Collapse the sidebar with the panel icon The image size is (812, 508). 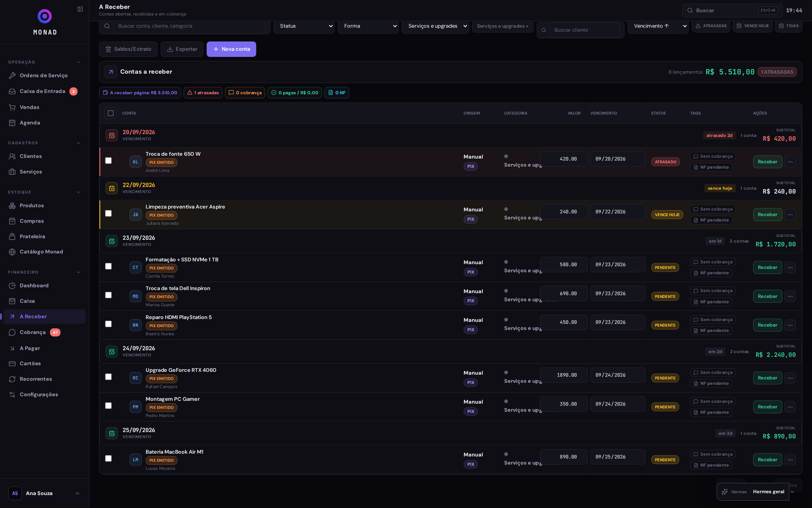click(x=80, y=9)
